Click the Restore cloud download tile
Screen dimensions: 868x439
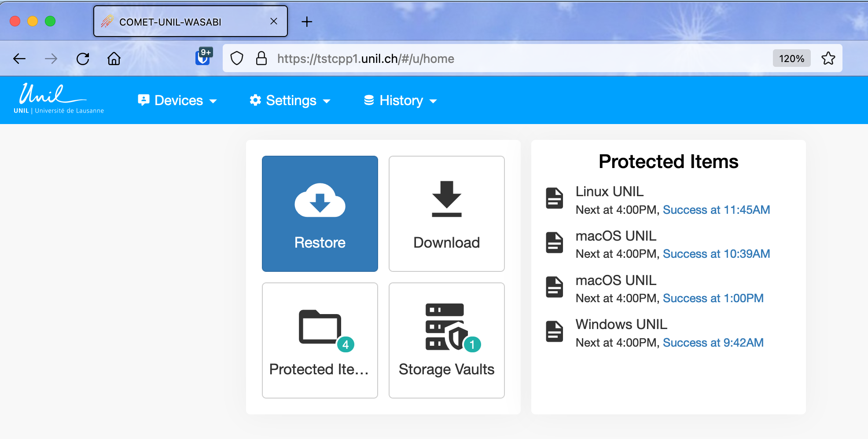(x=320, y=214)
